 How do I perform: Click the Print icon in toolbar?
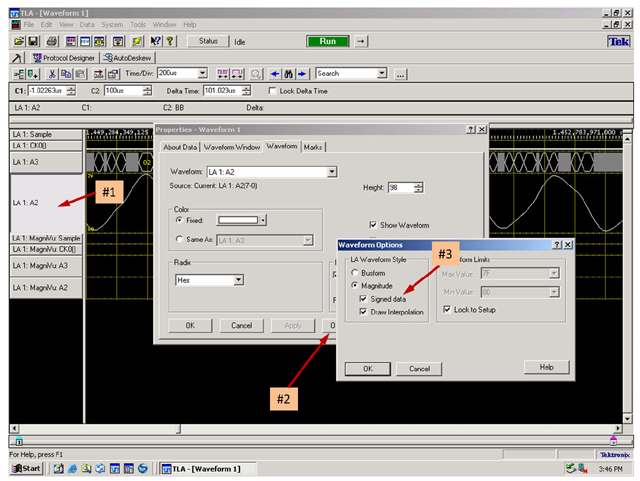click(51, 41)
